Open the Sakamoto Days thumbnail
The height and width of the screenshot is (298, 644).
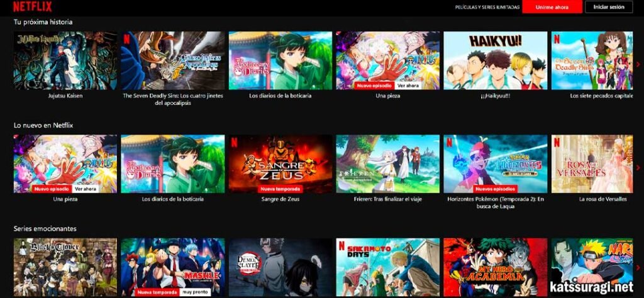387,267
